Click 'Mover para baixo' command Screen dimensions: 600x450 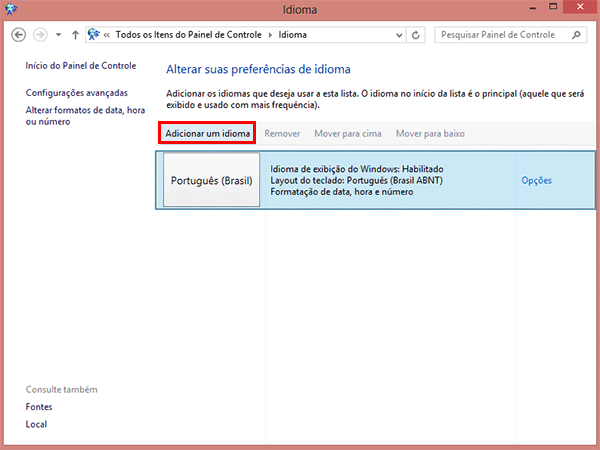(430, 134)
